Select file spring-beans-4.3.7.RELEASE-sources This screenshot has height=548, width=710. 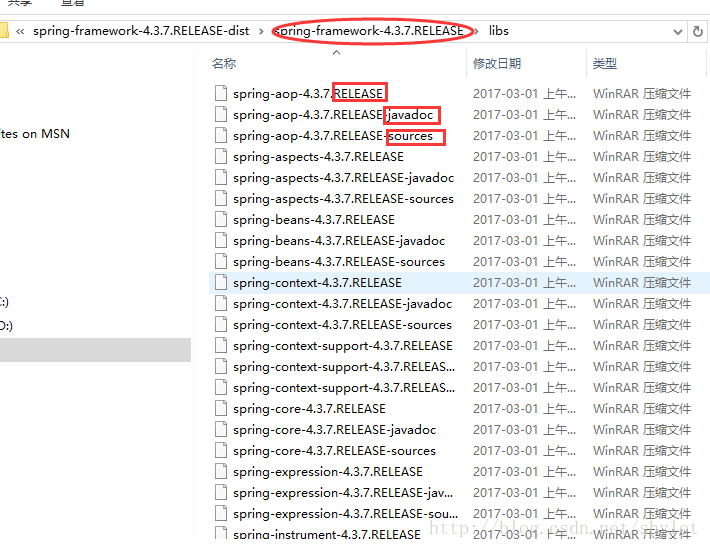point(339,261)
